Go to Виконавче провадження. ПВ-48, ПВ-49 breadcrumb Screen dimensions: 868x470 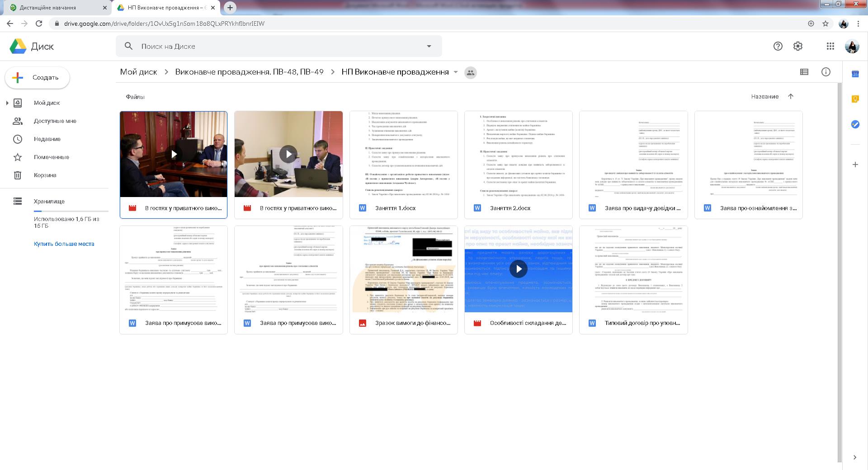(250, 72)
